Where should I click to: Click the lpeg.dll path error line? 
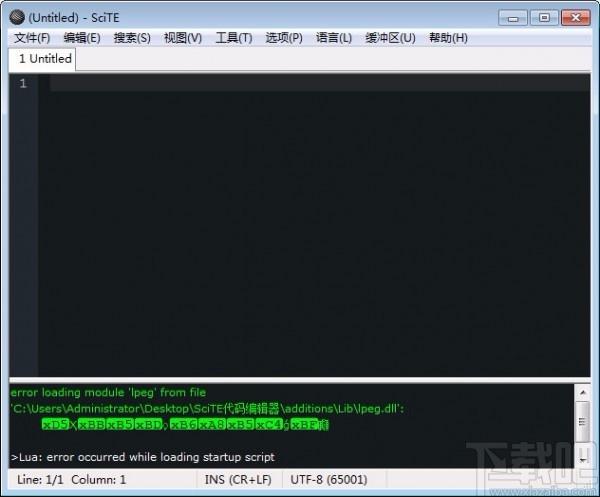point(207,409)
